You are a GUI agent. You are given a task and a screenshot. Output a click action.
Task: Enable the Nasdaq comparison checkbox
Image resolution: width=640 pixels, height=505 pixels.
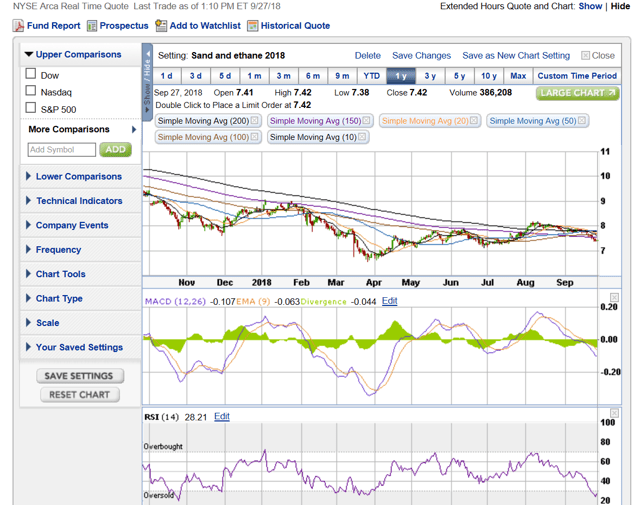point(31,90)
